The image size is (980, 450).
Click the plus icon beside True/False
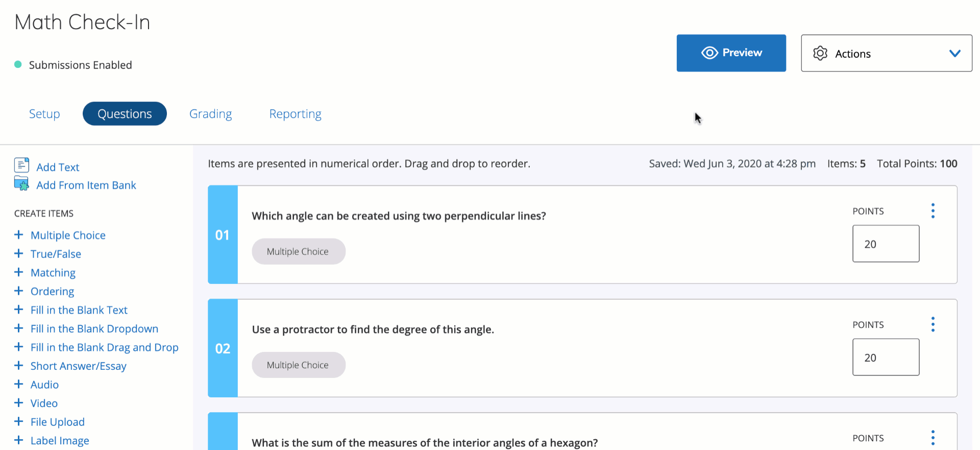coord(19,254)
